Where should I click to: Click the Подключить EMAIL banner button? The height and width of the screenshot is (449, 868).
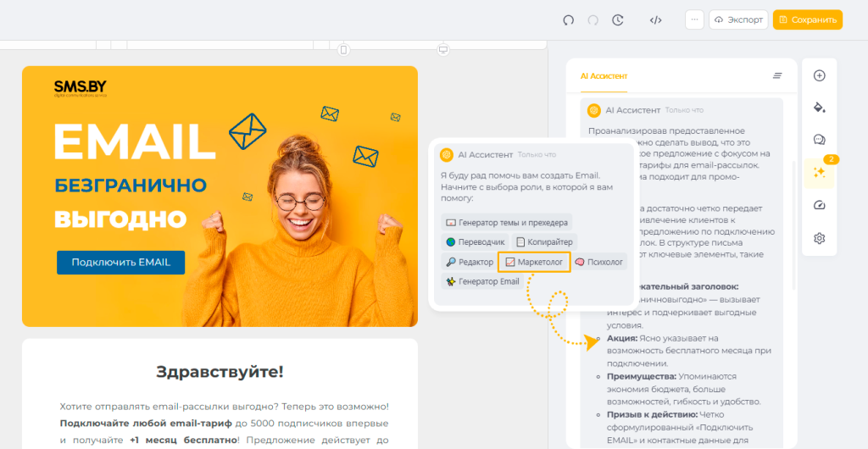tap(120, 263)
